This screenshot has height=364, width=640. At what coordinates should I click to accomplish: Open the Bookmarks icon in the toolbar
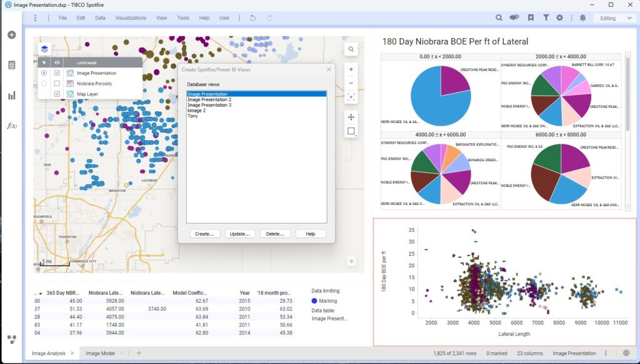[531, 18]
